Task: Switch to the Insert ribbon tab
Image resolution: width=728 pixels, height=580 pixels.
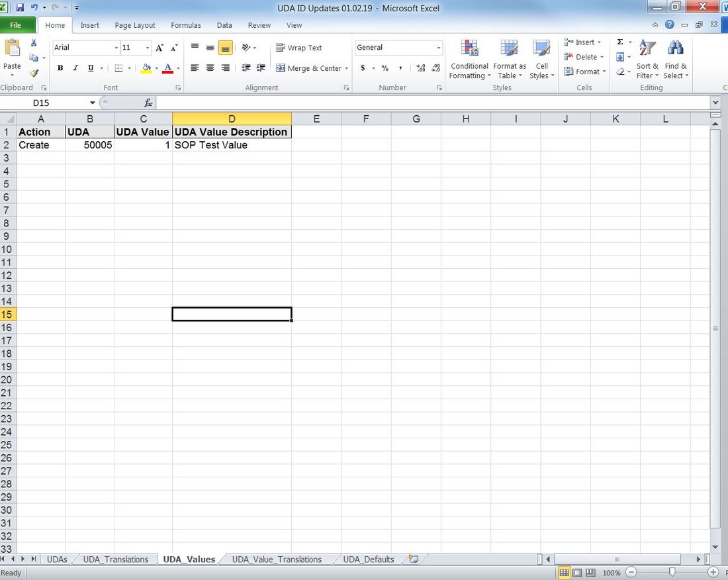Action: pos(89,25)
